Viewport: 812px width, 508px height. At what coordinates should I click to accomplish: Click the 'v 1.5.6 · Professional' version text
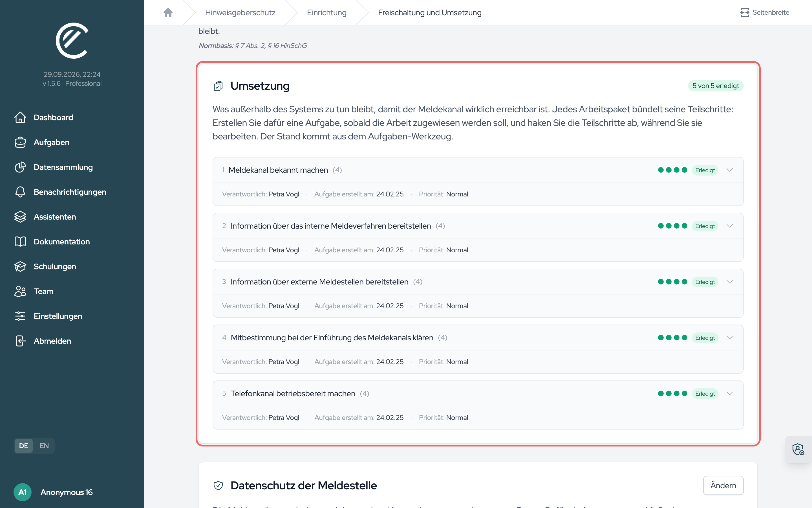[72, 84]
